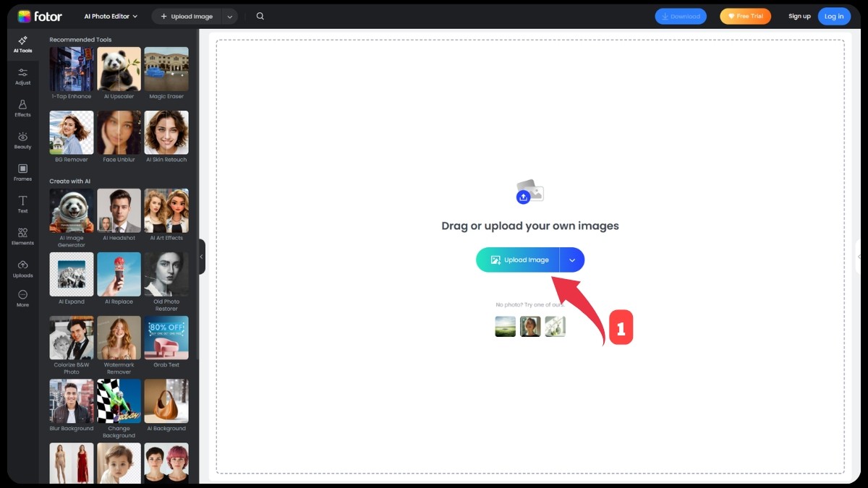Click the Log in button
868x488 pixels.
(x=834, y=16)
